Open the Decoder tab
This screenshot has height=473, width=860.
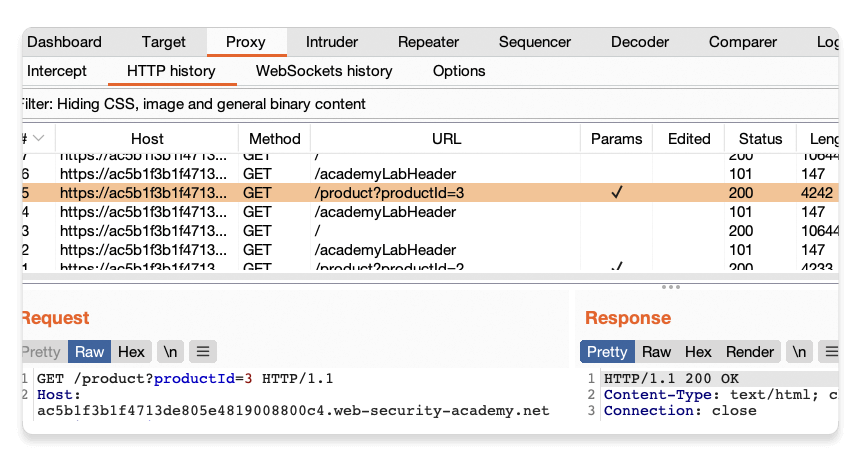(640, 42)
